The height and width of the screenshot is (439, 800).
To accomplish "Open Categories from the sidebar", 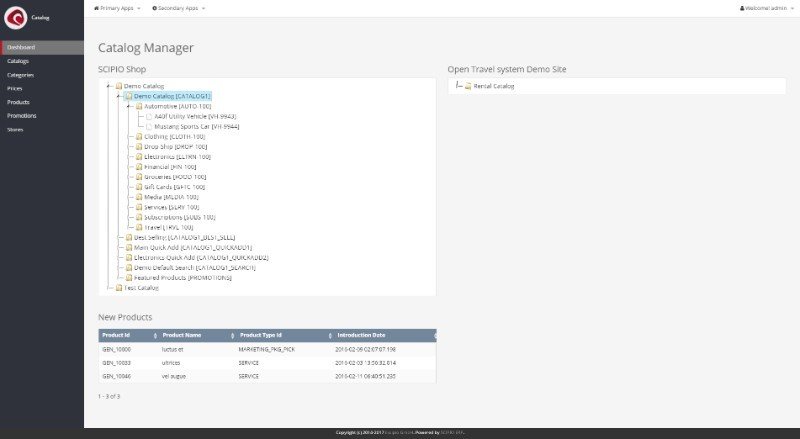I will point(20,75).
